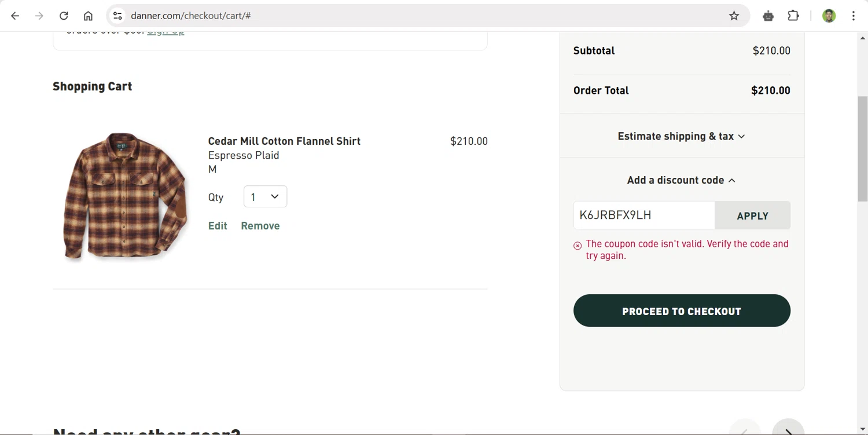Image resolution: width=868 pixels, height=435 pixels.
Task: View site information icon in address bar
Action: coord(117,16)
